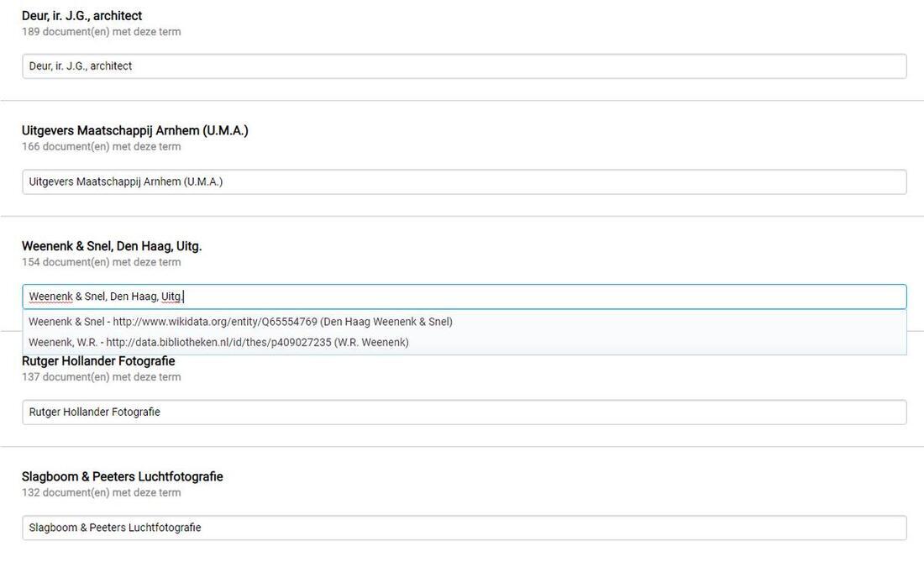Click the heading 'Rutger Hollander Fotografie'
This screenshot has height=578, width=924.
pos(98,361)
